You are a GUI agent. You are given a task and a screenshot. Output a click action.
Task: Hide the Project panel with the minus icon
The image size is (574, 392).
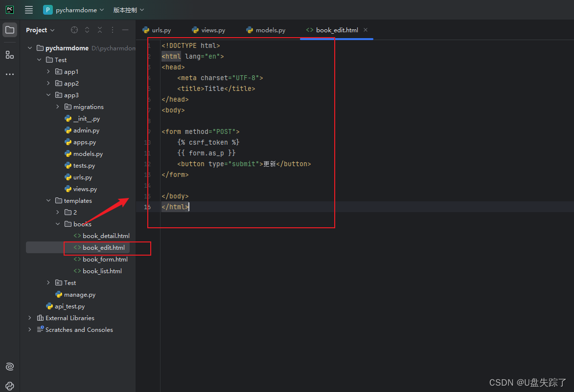[x=125, y=30]
